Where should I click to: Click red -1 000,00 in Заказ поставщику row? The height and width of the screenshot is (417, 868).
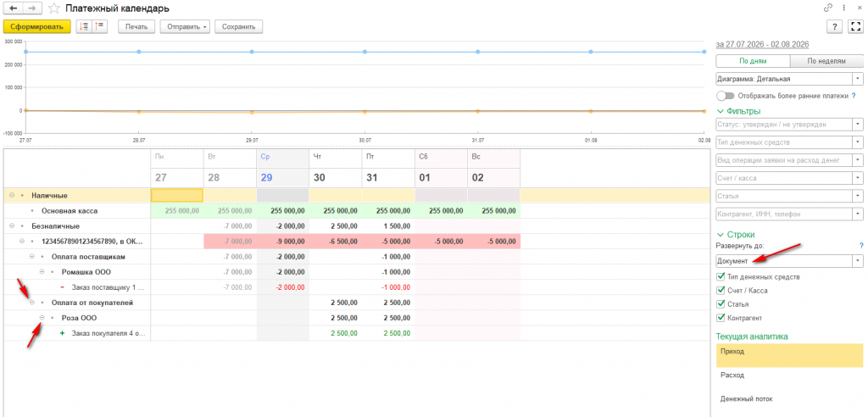point(395,287)
